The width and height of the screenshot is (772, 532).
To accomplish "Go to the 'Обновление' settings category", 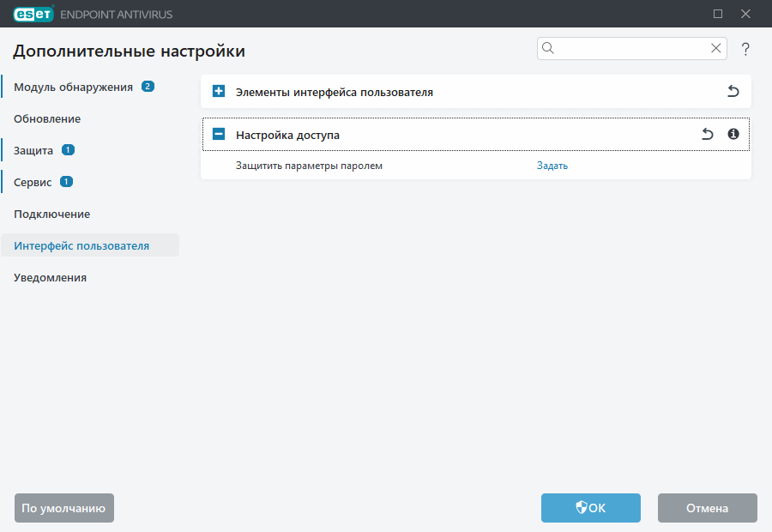I will coord(47,118).
